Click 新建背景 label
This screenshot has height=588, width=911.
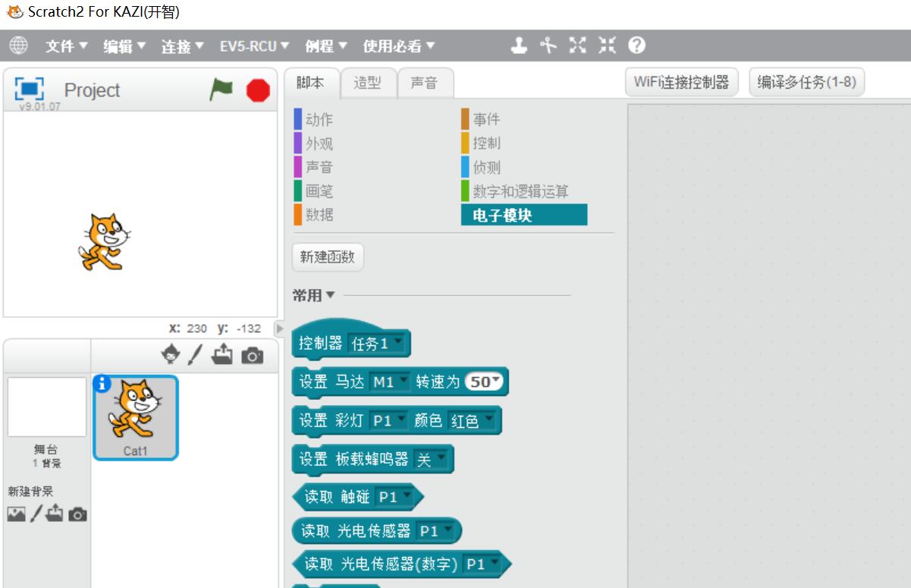(x=30, y=491)
